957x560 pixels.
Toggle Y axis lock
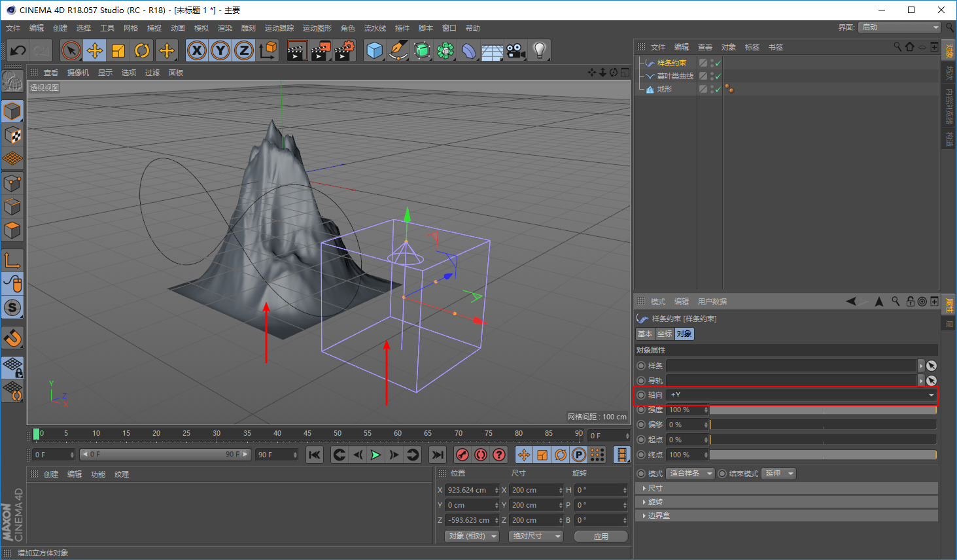coord(220,50)
